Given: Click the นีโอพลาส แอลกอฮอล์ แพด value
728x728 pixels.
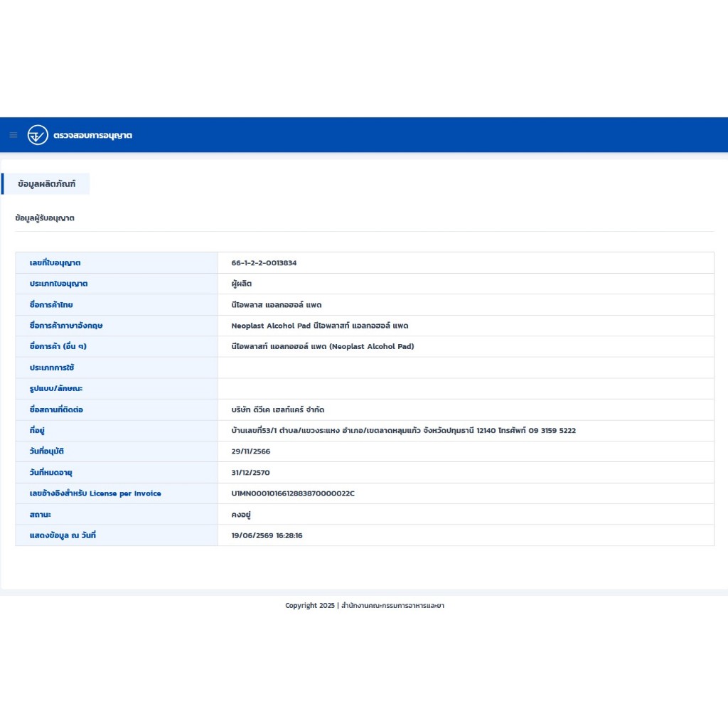Looking at the screenshot, I should tap(277, 305).
